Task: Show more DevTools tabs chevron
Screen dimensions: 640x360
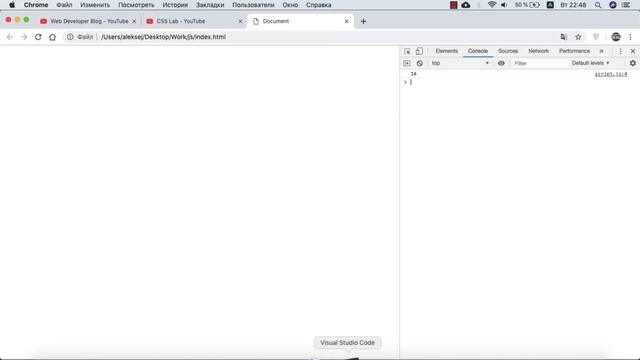Action: click(601, 51)
